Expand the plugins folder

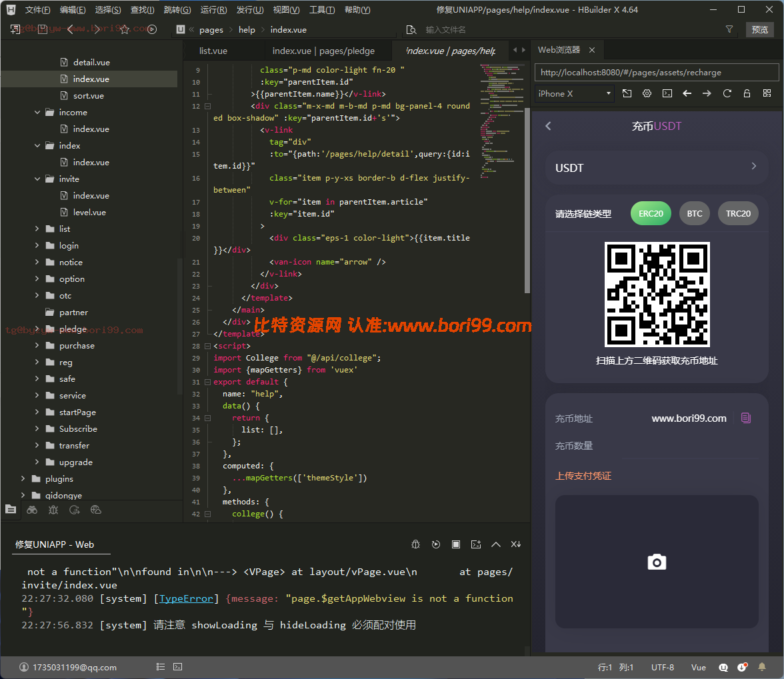tap(23, 478)
